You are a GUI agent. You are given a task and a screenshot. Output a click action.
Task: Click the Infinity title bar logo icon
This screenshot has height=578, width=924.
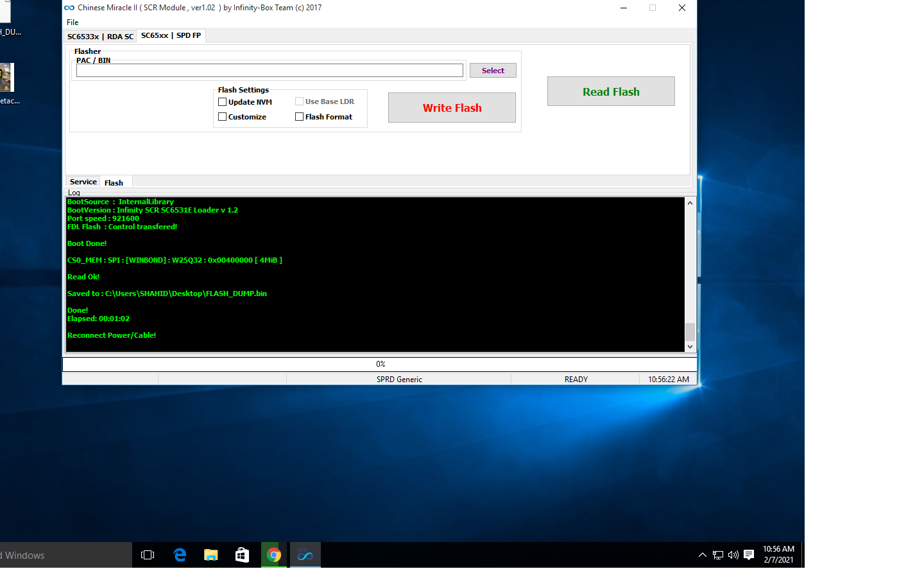click(x=69, y=8)
